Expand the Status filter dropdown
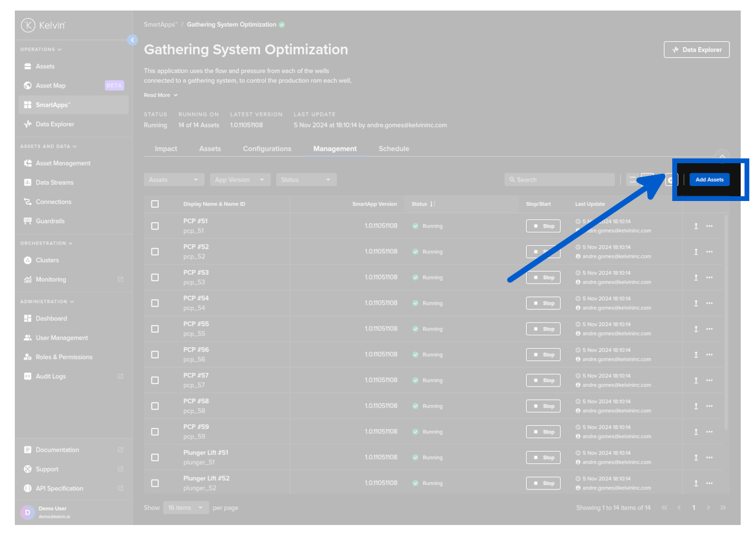The height and width of the screenshot is (536, 756). pos(306,180)
